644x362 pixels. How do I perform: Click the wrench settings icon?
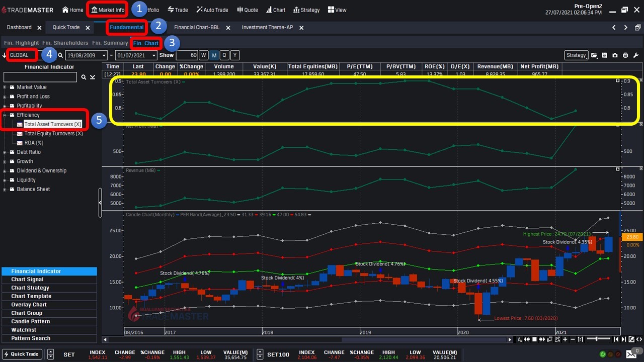tap(635, 55)
